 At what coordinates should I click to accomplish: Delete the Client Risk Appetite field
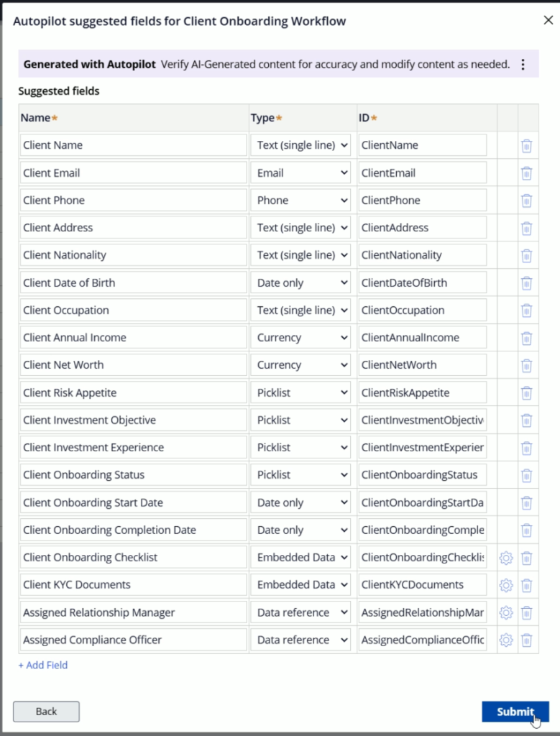tap(526, 393)
